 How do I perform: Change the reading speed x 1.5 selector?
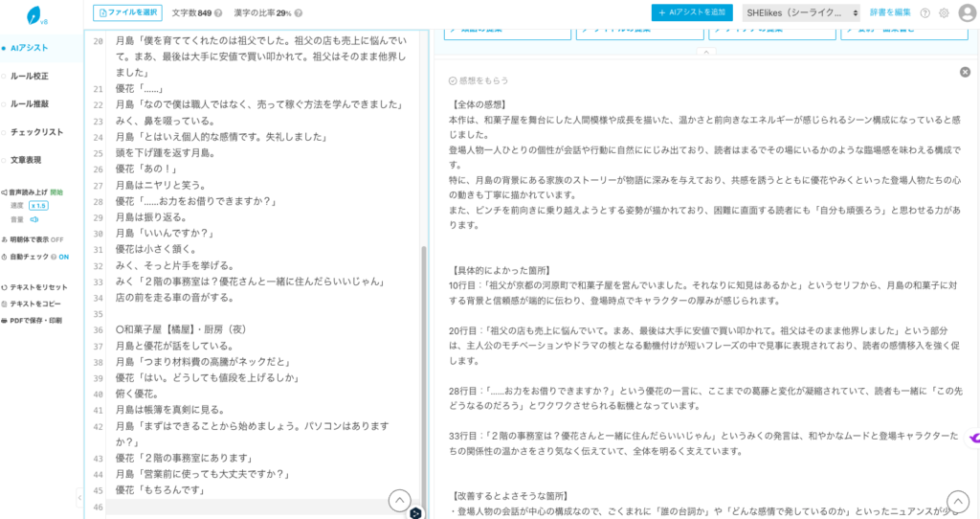[x=38, y=206]
